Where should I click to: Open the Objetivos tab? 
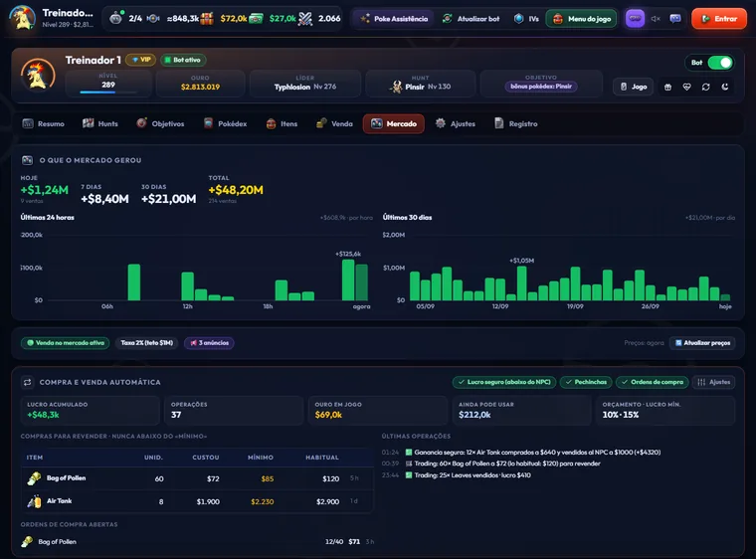(x=160, y=124)
